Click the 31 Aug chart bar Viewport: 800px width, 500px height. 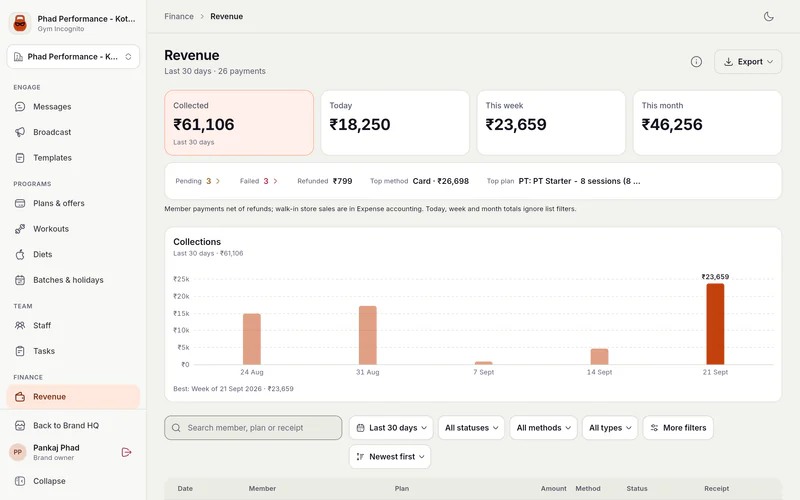click(x=367, y=335)
